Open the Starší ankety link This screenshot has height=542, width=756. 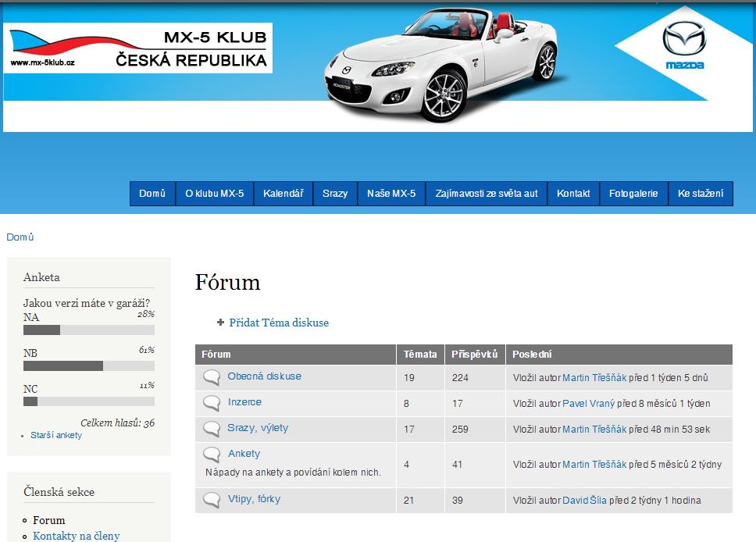[x=56, y=435]
